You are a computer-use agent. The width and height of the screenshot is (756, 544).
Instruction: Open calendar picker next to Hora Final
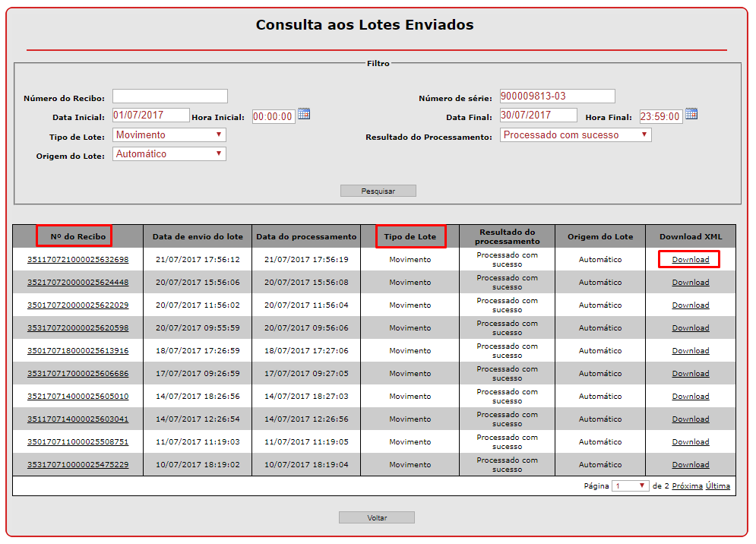pyautogui.click(x=691, y=114)
